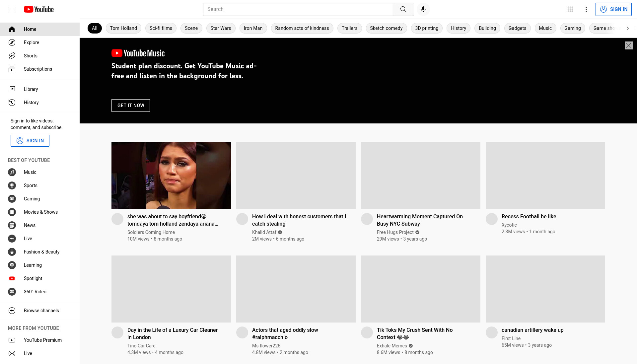Click GET IT NOW button
Image resolution: width=637 pixels, height=364 pixels.
point(131,106)
